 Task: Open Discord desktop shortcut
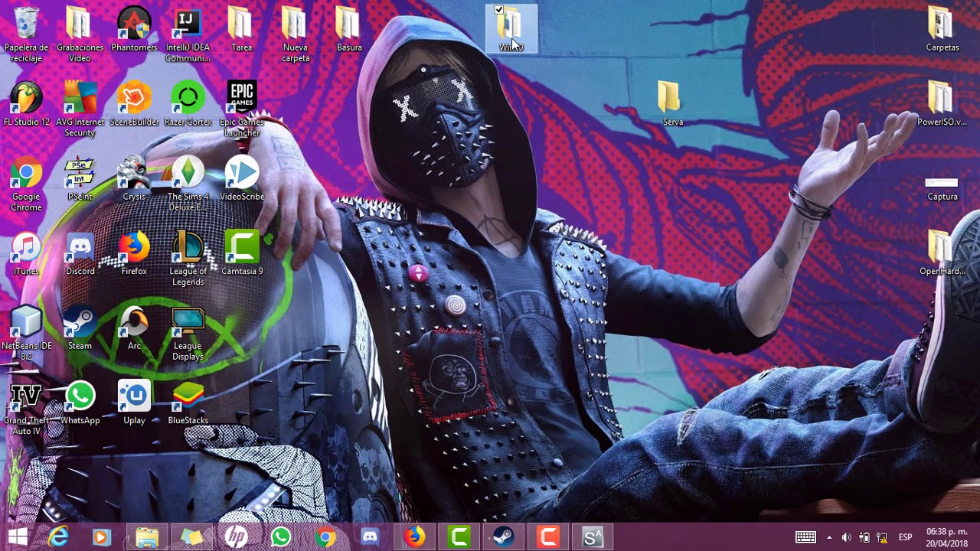coord(80,253)
